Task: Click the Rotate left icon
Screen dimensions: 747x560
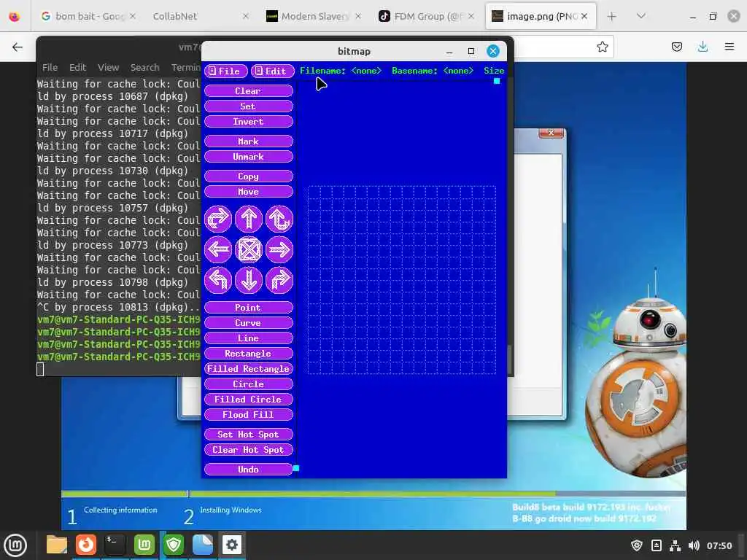Action: (218, 280)
